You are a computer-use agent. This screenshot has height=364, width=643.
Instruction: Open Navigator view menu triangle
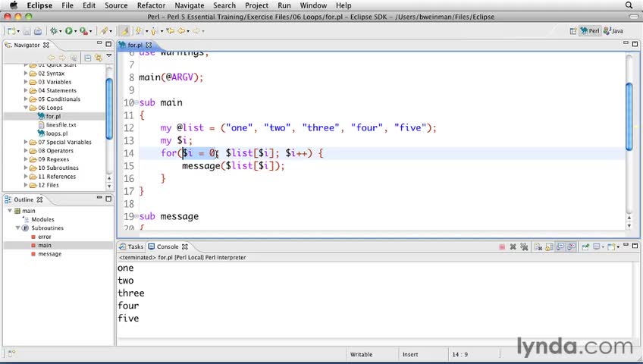point(108,55)
